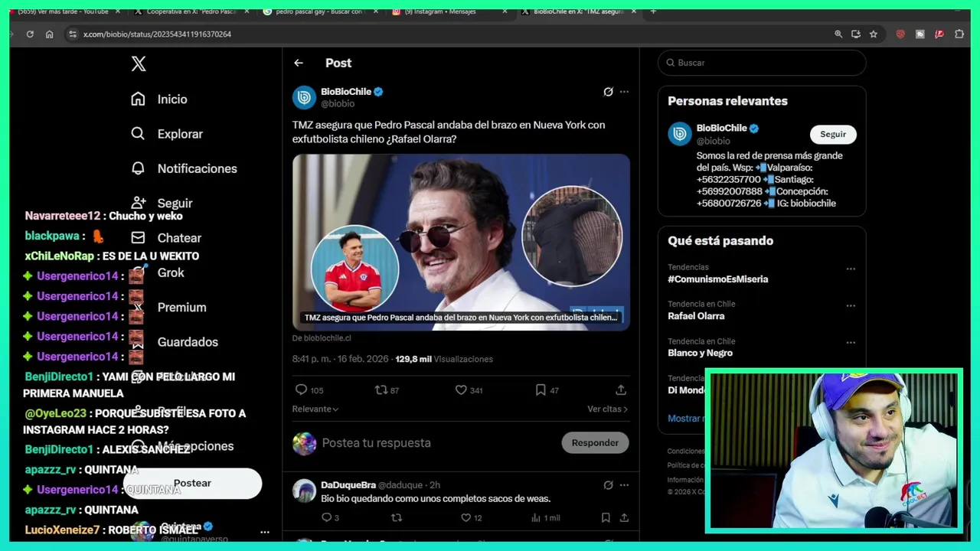Click the Responder button

coord(595,443)
